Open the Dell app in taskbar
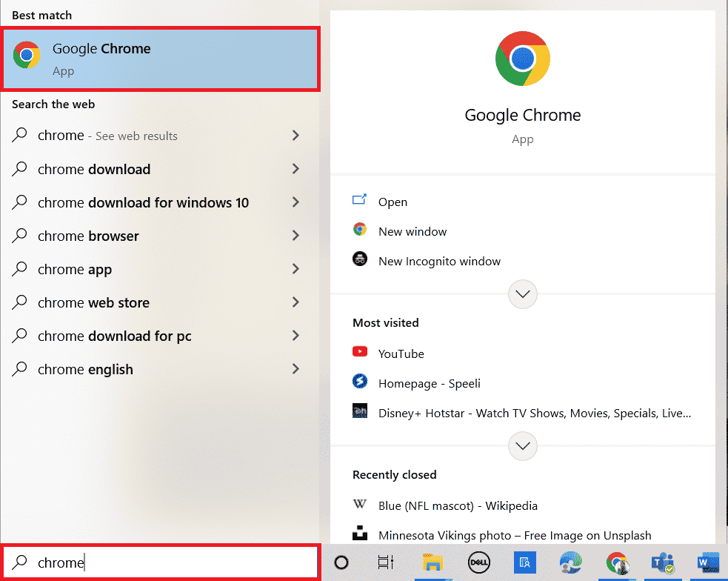Screen dimensions: 728x581 479,562
